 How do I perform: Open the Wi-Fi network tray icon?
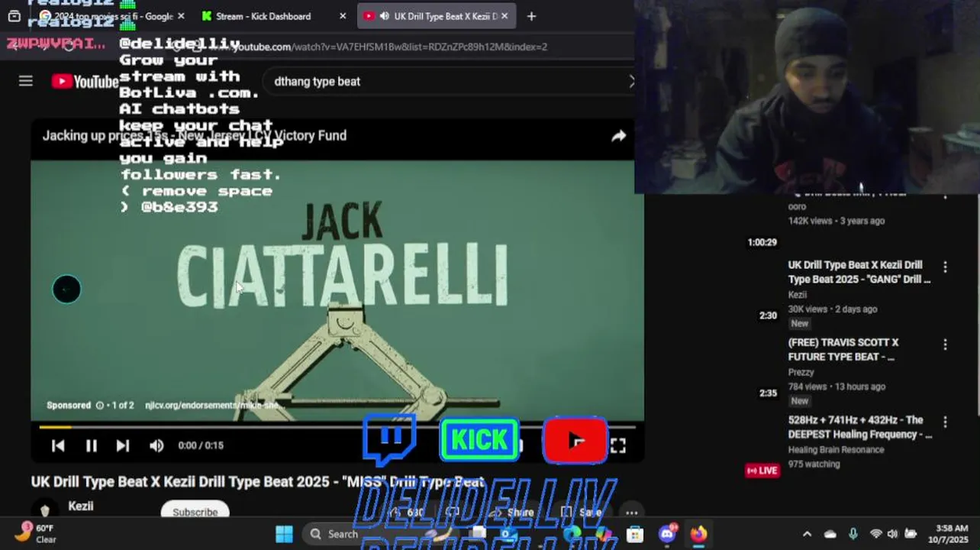click(875, 534)
